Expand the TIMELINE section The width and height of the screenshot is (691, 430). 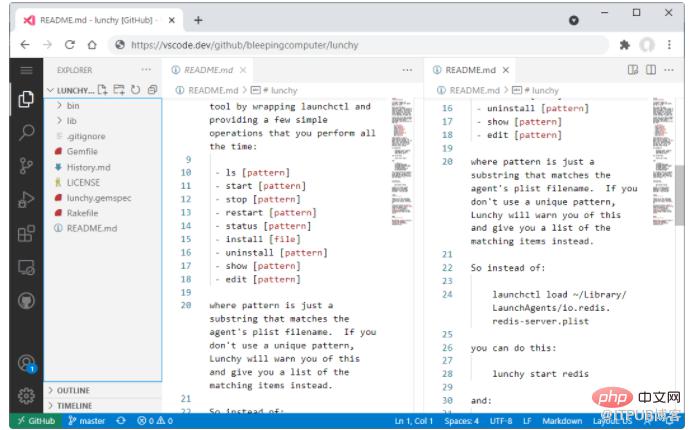[103, 405]
